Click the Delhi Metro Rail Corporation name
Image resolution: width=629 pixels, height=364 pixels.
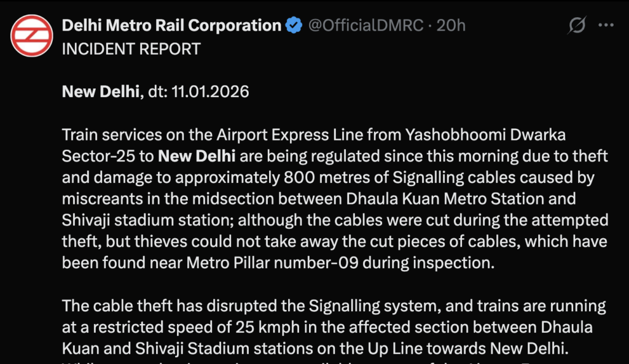pyautogui.click(x=171, y=26)
